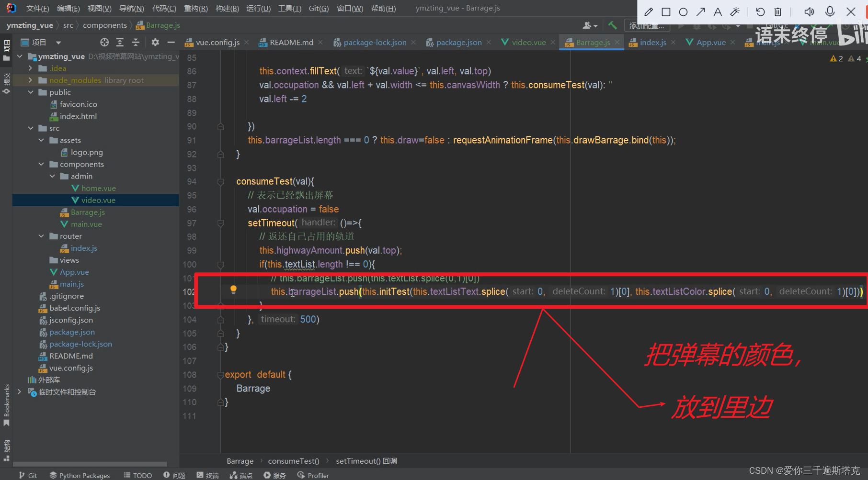Expand the node_modules folder
This screenshot has height=480, width=868.
[x=30, y=80]
